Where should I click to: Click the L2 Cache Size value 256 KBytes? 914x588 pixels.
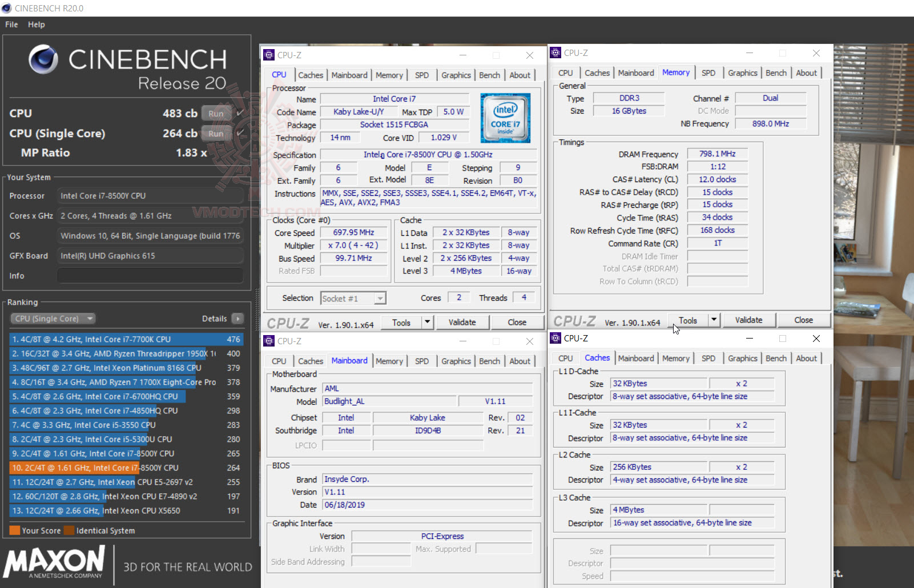659,467
